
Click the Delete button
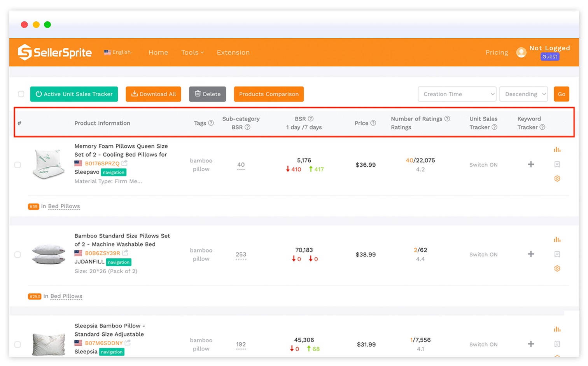207,94
